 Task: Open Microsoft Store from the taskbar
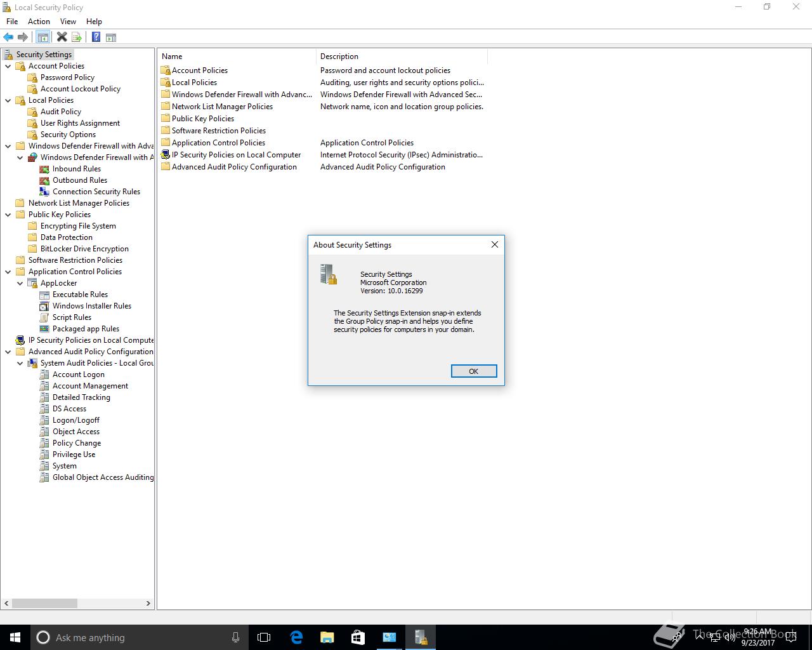358,637
